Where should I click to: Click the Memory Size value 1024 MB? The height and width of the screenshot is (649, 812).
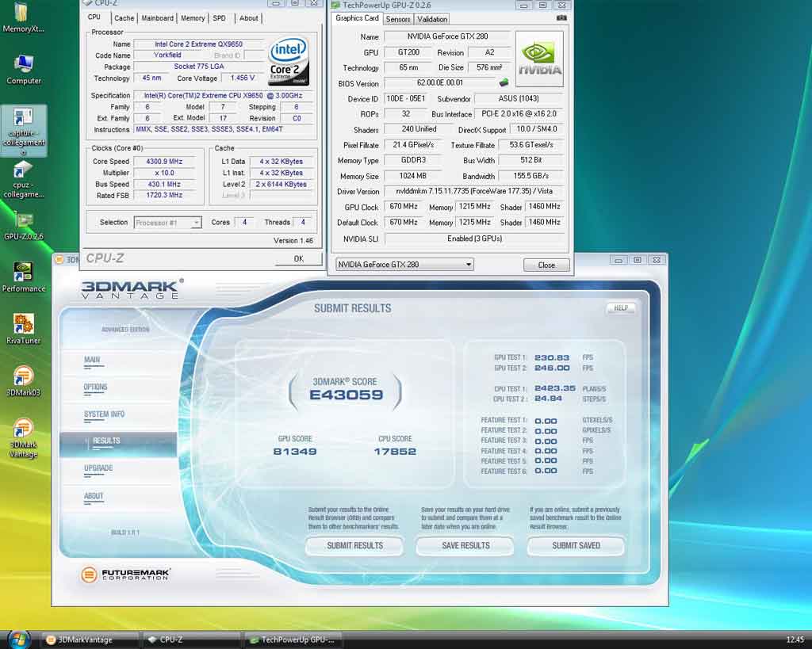coord(412,176)
